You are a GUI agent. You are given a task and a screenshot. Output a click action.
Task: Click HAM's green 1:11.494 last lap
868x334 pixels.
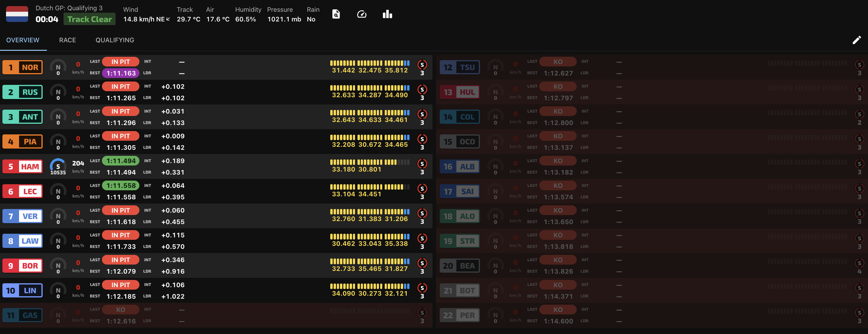(121, 161)
